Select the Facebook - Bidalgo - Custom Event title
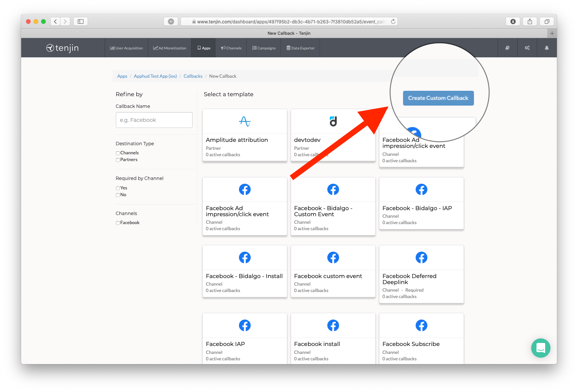 (323, 211)
